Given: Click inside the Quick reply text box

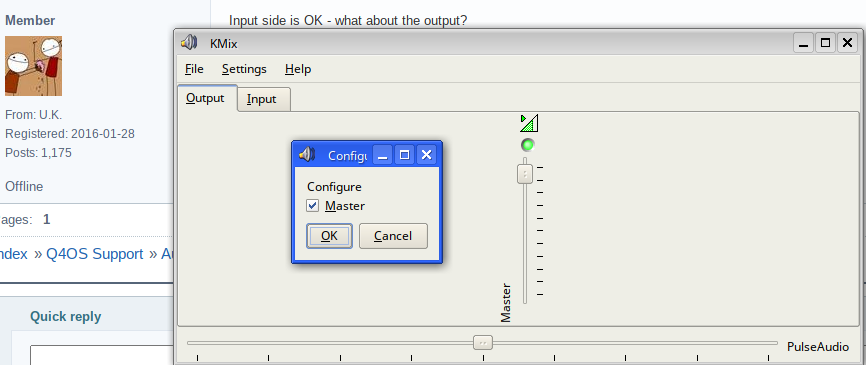Looking at the screenshot, I should coord(102,355).
